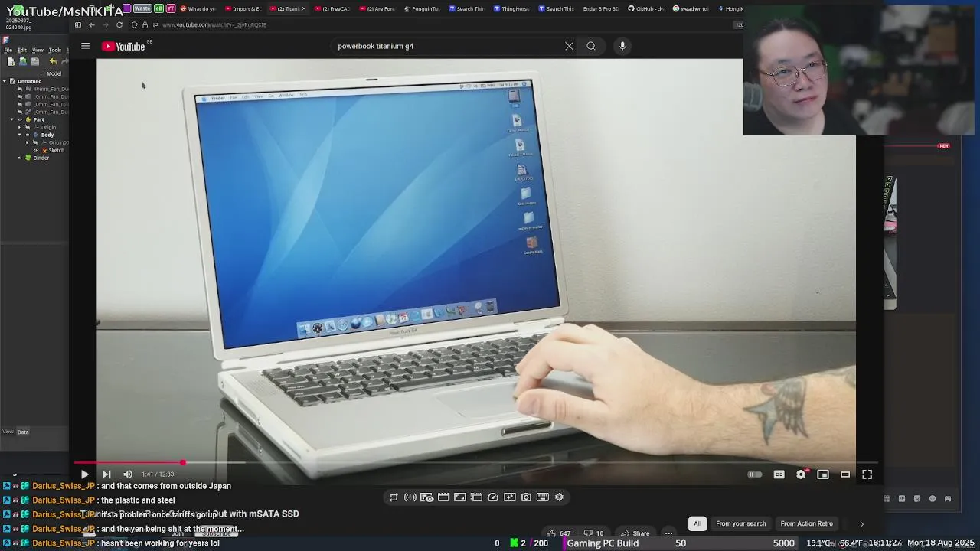This screenshot has height=551, width=980.
Task: Switch to the GitHub browser tab
Action: [x=645, y=8]
